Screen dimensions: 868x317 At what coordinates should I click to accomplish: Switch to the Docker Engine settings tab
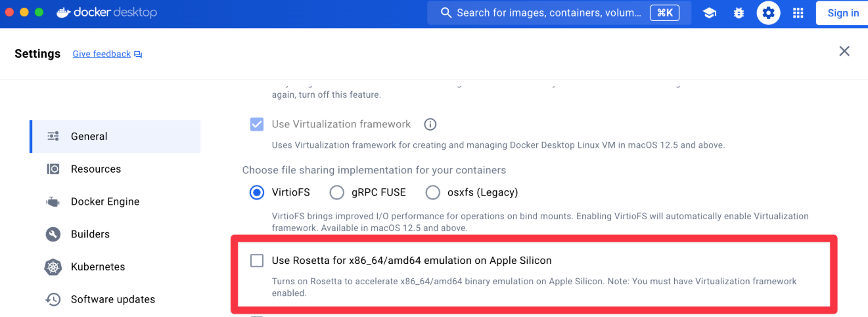(116, 201)
